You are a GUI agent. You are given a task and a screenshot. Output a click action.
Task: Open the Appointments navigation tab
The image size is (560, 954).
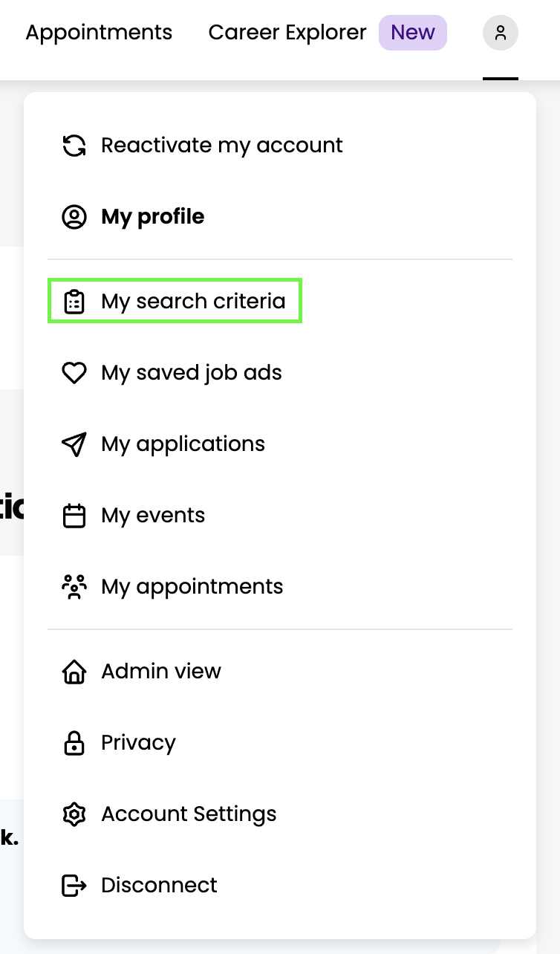pyautogui.click(x=99, y=33)
